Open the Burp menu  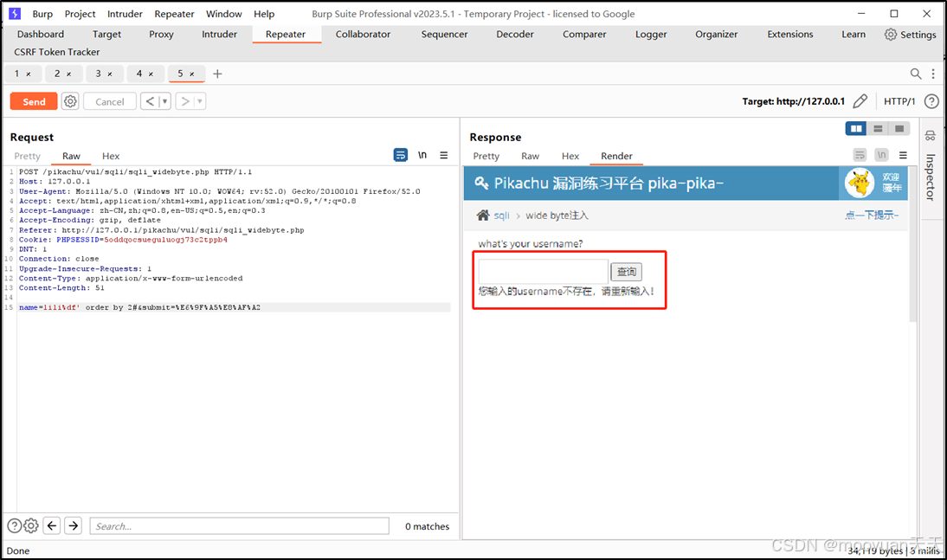pyautogui.click(x=42, y=14)
